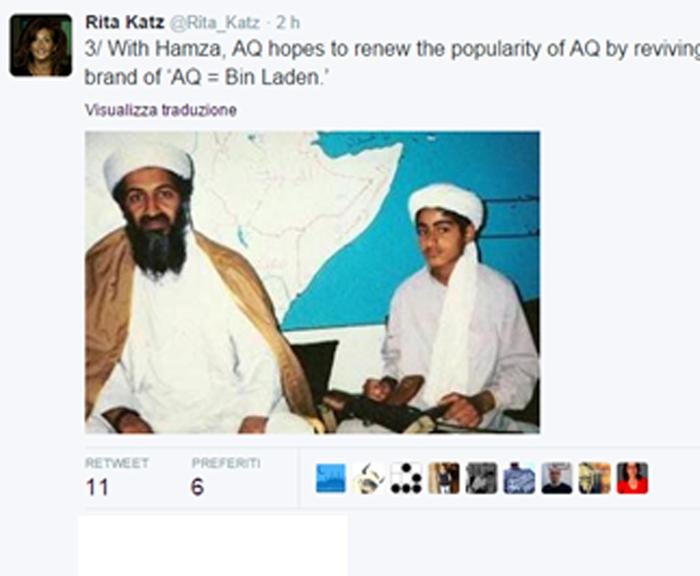The height and width of the screenshot is (576, 700).
Task: Open the blue and white user avatar
Action: (x=519, y=478)
